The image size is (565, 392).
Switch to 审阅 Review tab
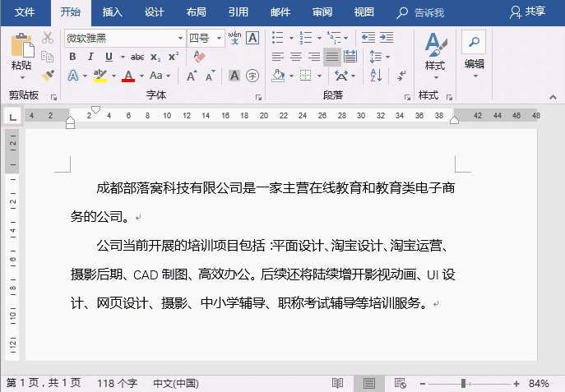click(x=322, y=12)
